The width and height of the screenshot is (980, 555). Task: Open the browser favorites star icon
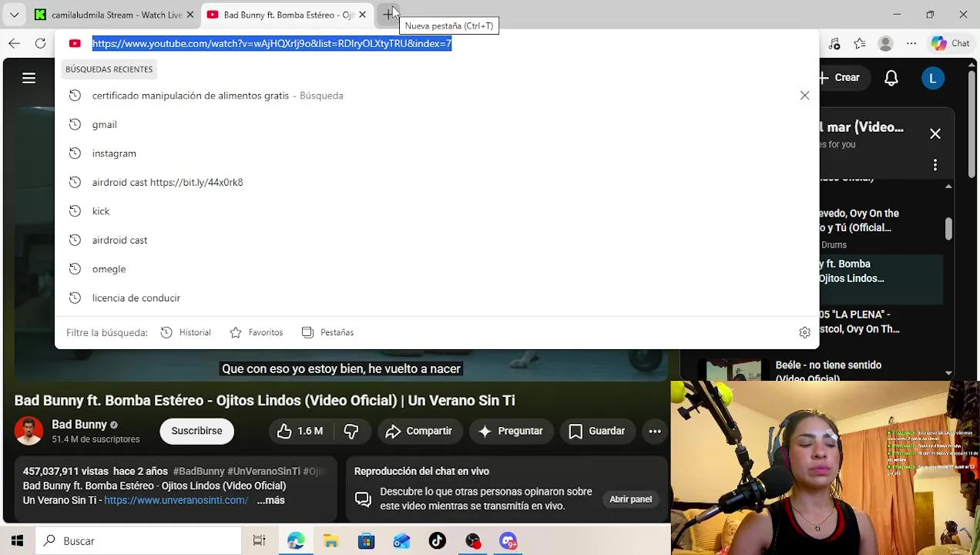click(860, 44)
